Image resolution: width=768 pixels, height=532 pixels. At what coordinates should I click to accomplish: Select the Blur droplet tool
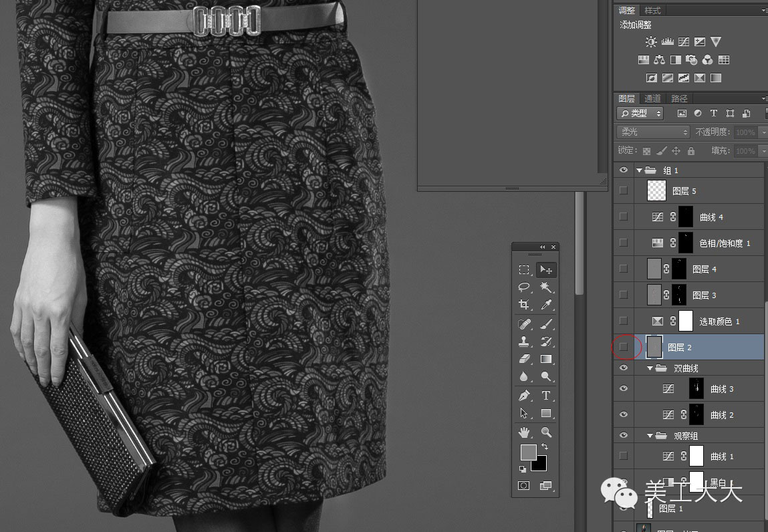coord(524,376)
